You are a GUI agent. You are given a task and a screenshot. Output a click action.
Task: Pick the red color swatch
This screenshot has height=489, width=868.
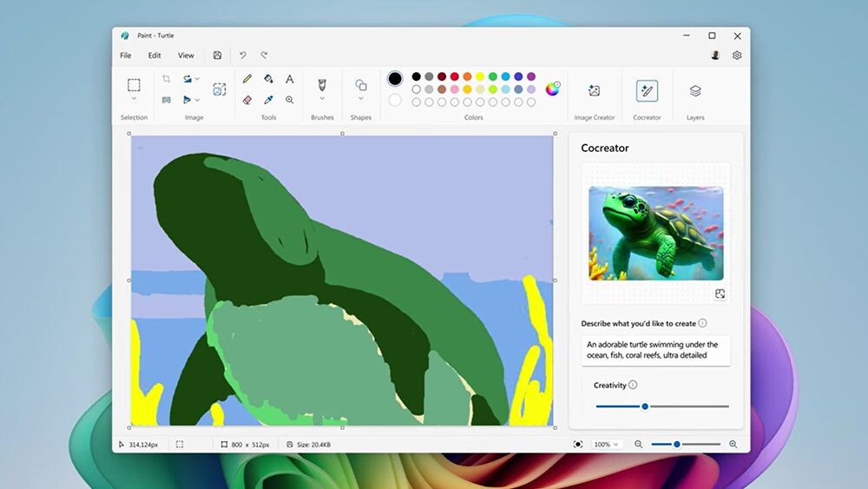click(455, 76)
